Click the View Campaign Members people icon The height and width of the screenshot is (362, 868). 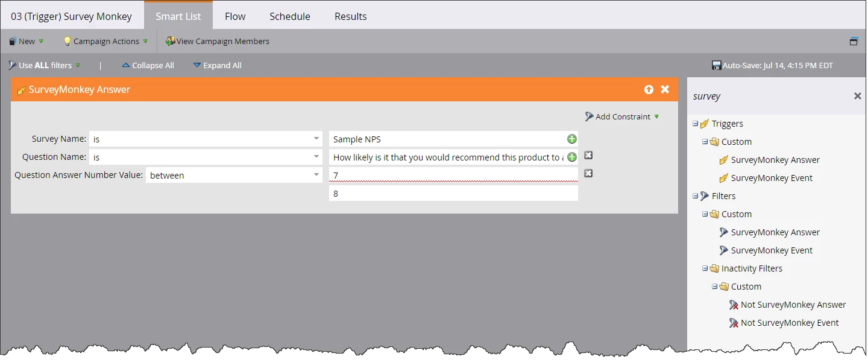point(170,41)
